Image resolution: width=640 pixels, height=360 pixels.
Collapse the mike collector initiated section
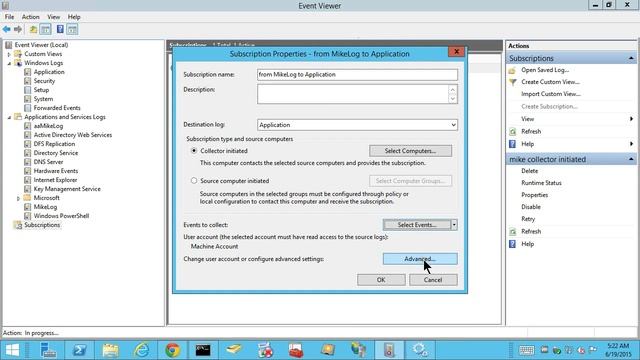click(631, 159)
